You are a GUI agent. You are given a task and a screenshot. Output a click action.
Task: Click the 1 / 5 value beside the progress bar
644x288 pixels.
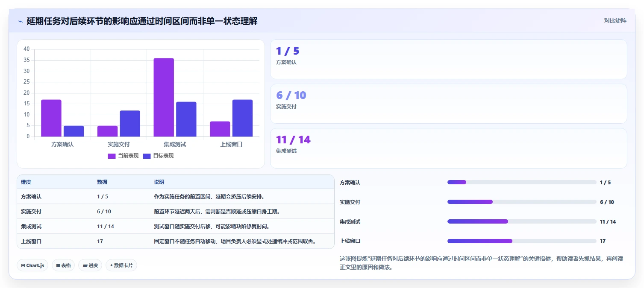click(606, 183)
